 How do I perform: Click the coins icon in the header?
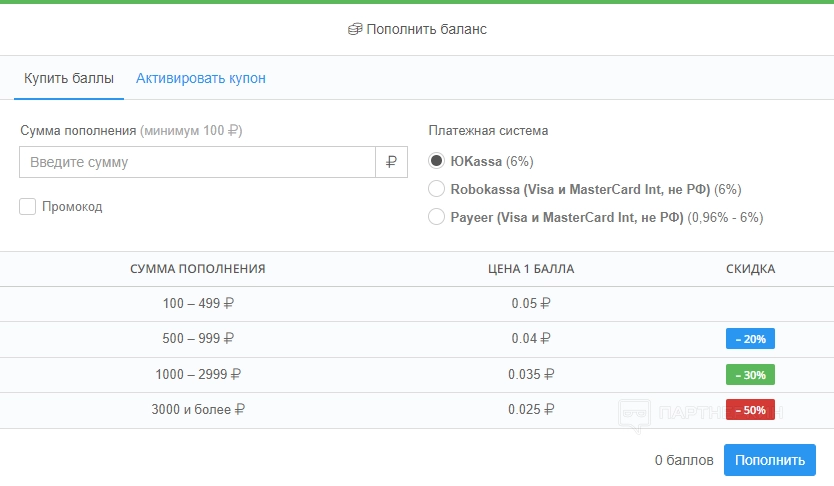tap(355, 29)
